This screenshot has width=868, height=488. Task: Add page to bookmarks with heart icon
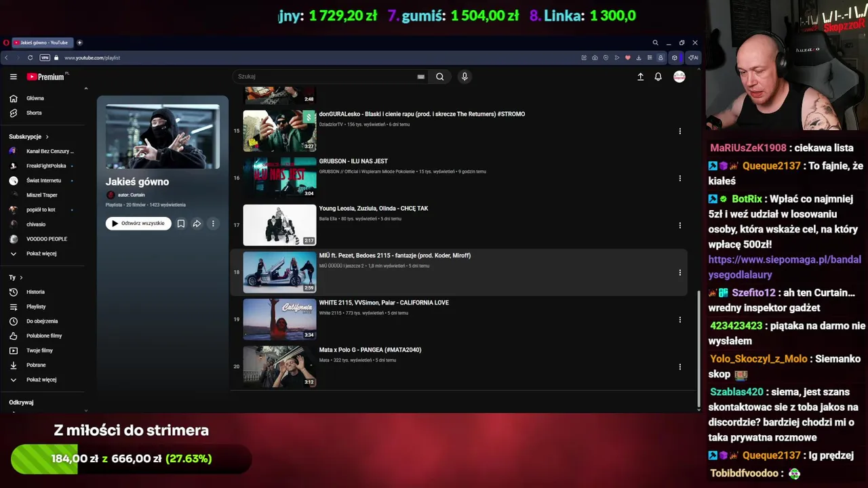point(627,58)
